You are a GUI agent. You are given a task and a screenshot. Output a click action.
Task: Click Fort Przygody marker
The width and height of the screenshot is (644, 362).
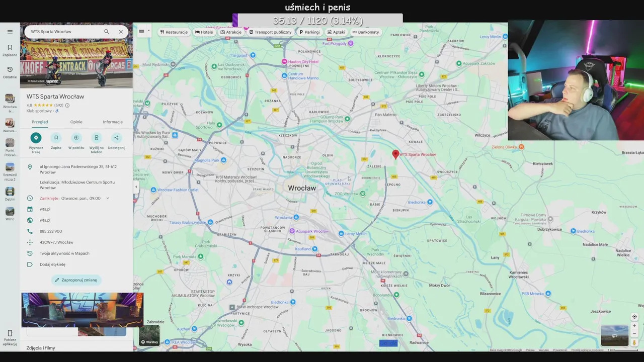pos(351,43)
